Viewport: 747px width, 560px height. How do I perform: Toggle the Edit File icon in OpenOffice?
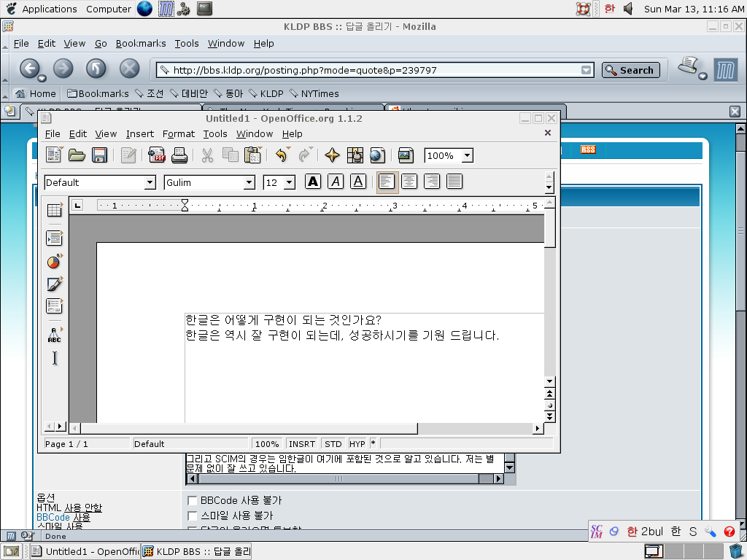click(x=128, y=155)
